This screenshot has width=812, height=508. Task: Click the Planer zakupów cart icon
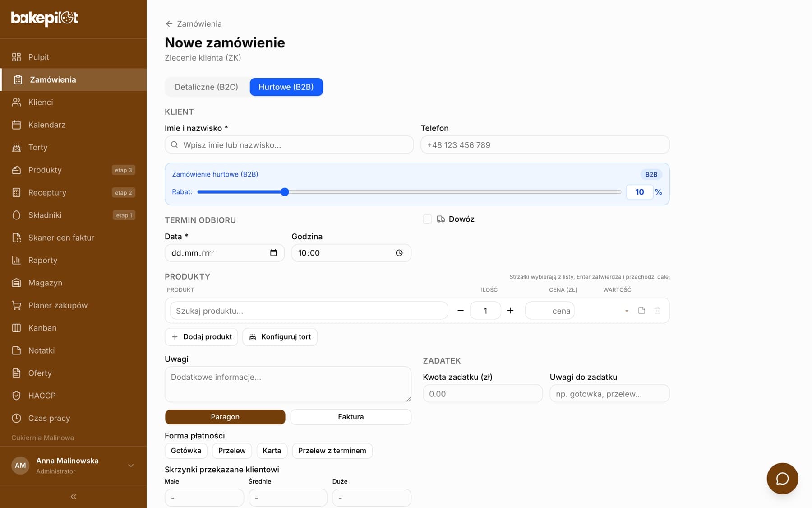click(16, 305)
